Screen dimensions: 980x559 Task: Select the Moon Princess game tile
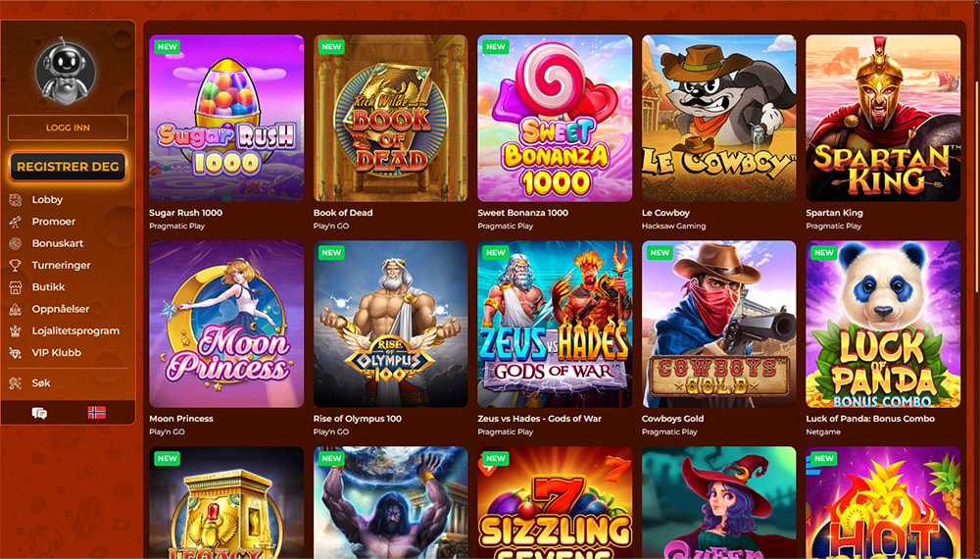click(x=226, y=324)
